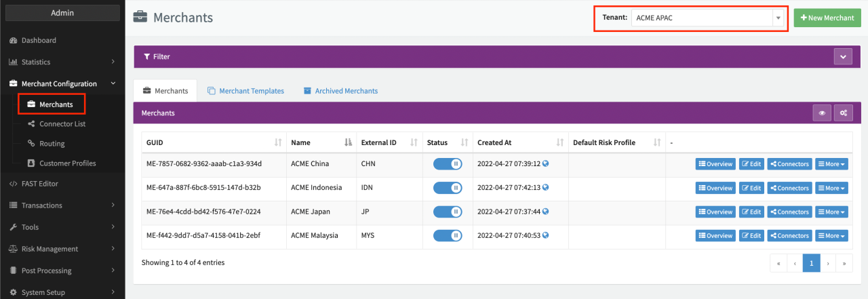This screenshot has width=868, height=299.
Task: Click the New Merchant button
Action: coord(827,18)
